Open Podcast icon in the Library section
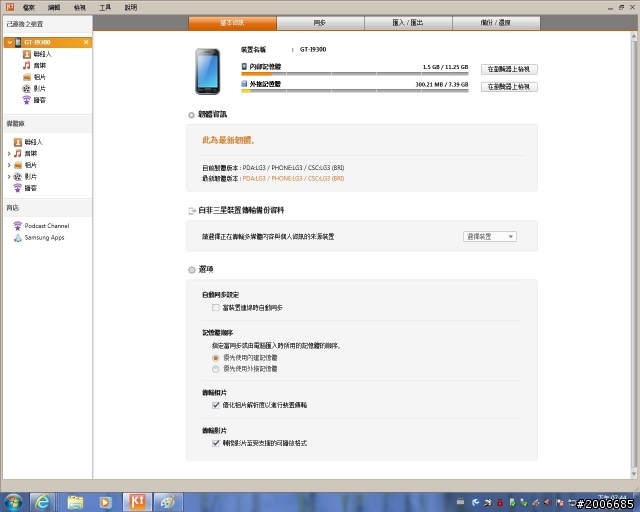The height and width of the screenshot is (512, 640). pos(18,188)
